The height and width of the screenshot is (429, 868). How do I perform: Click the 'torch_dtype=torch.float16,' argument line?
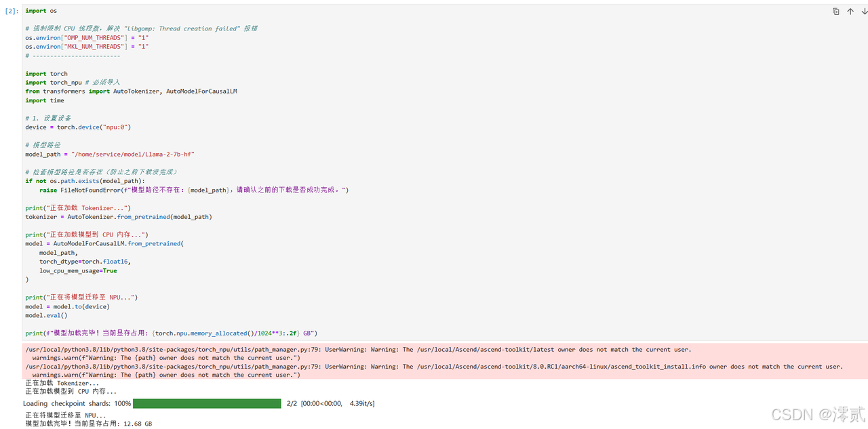click(x=85, y=262)
